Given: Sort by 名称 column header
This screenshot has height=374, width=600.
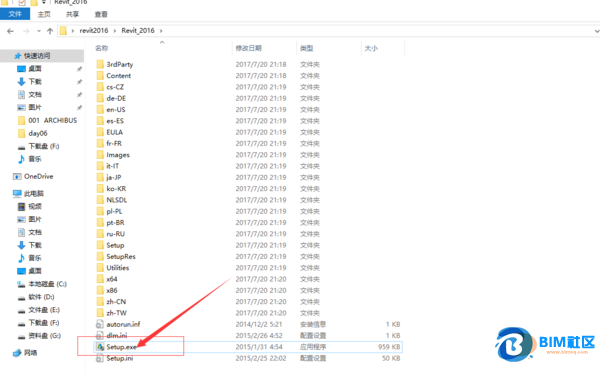Looking at the screenshot, I should coord(102,48).
